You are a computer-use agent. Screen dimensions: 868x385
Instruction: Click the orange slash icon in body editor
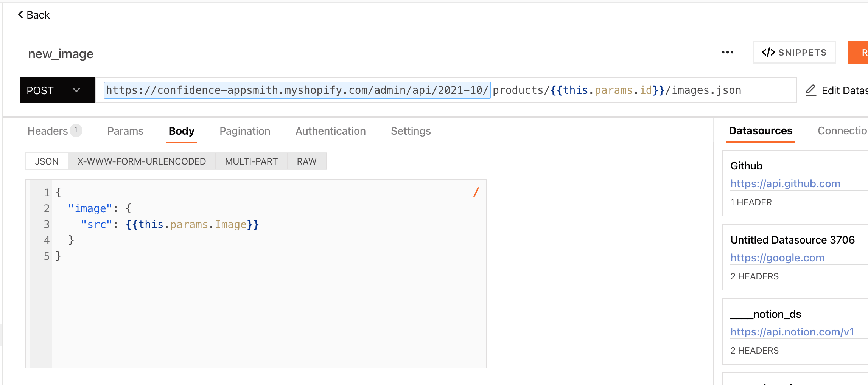(476, 192)
